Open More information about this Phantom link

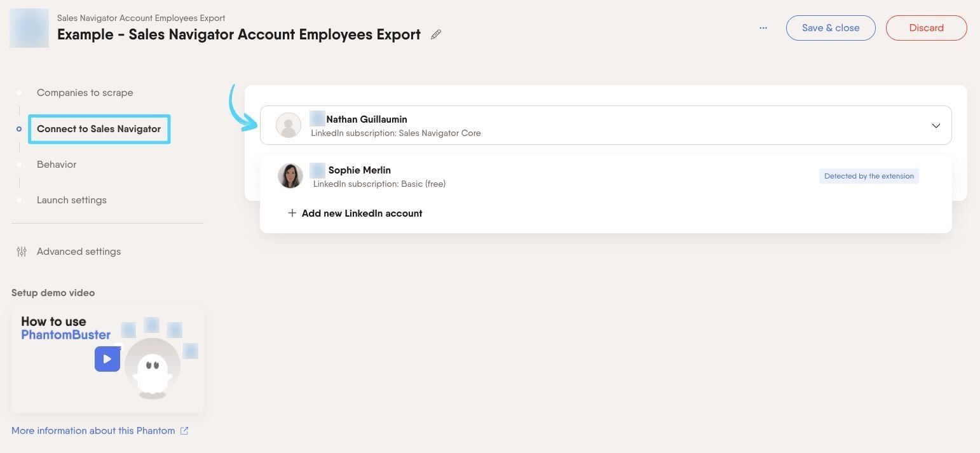click(93, 431)
